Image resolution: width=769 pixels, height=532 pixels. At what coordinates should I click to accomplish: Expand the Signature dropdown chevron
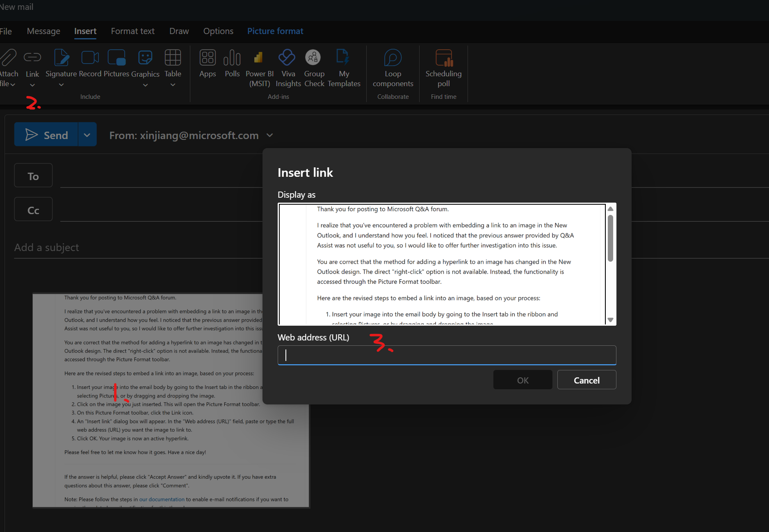pos(62,85)
